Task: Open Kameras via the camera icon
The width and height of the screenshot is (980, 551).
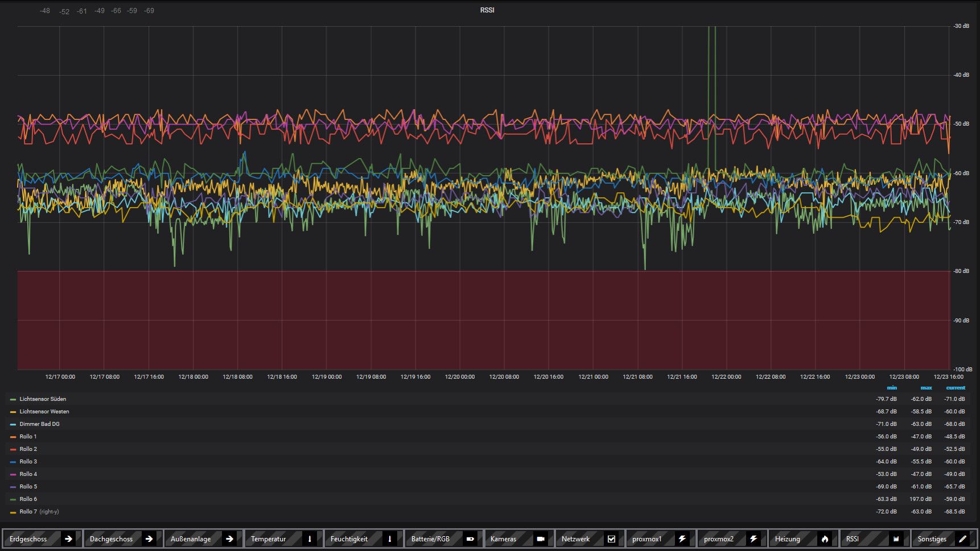Action: click(541, 539)
